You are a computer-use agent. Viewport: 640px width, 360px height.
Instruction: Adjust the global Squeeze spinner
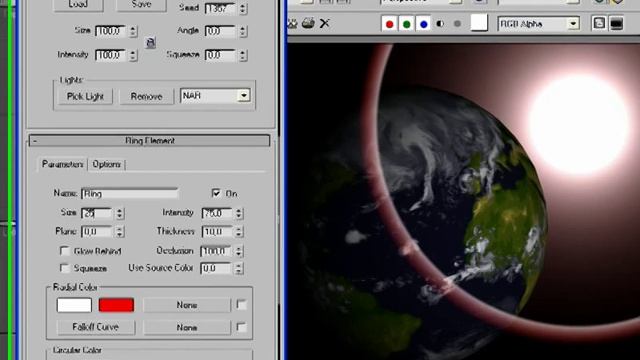pos(243,55)
